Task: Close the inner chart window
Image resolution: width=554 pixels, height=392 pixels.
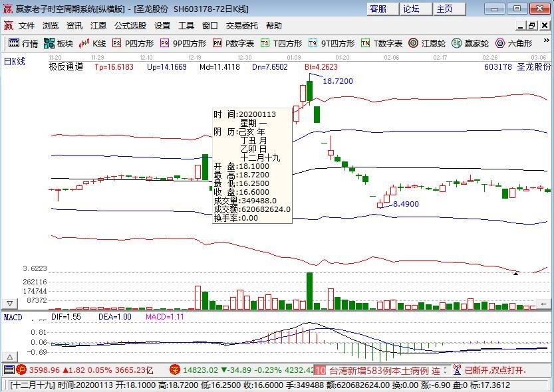Action: click(x=545, y=25)
